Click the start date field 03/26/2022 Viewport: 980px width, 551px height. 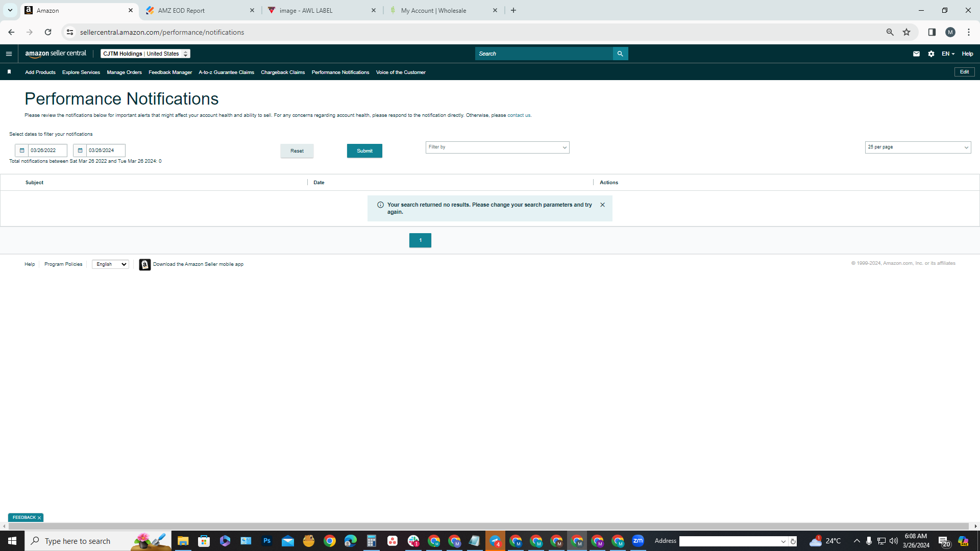[x=47, y=151]
